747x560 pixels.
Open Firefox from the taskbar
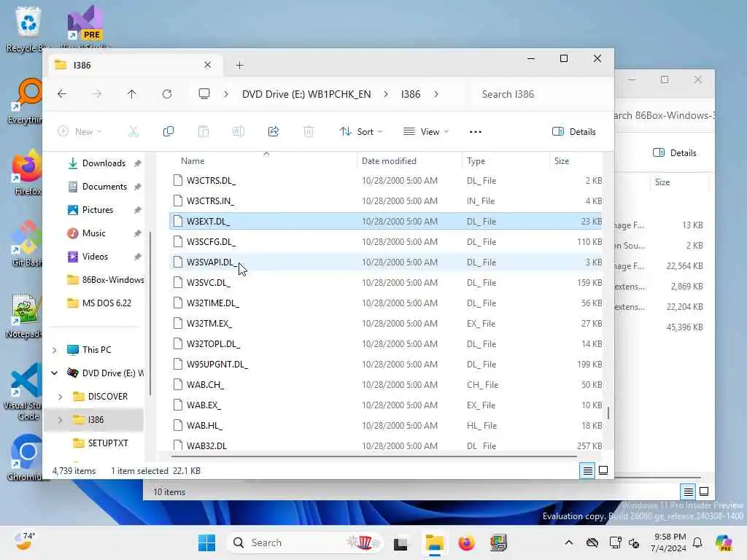pyautogui.click(x=466, y=542)
